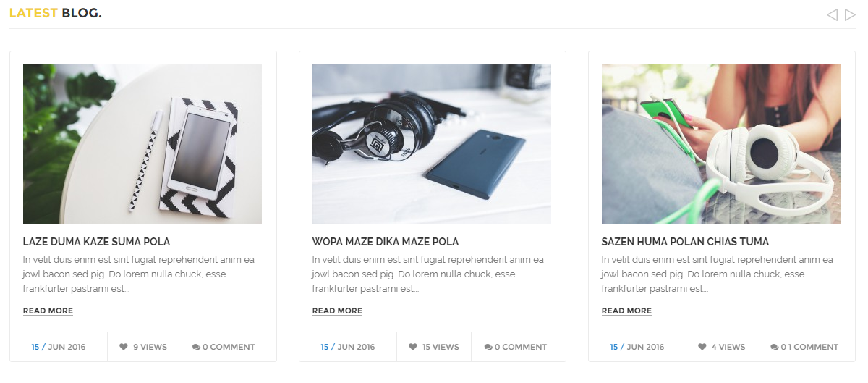
Task: Click the comment bubble icon in second post
Action: point(488,347)
